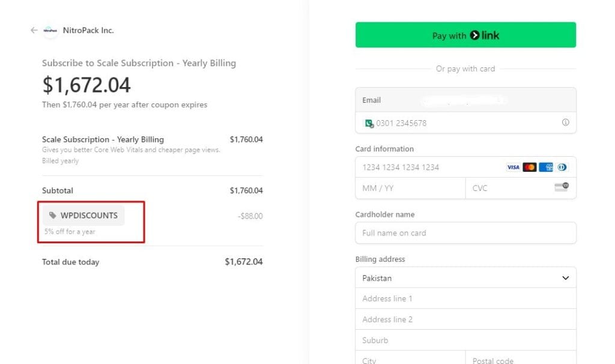Click the Card information label
This screenshot has width=615, height=364.
click(384, 149)
